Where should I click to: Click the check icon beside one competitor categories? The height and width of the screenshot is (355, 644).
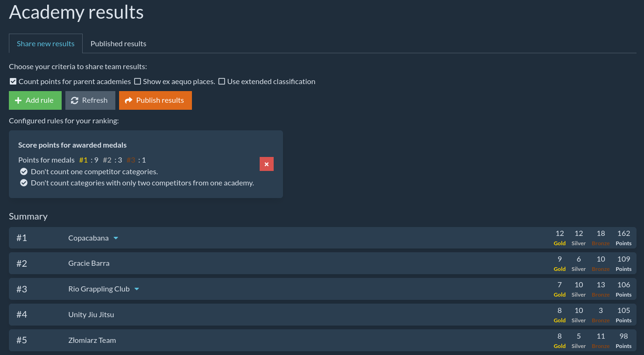coord(24,171)
